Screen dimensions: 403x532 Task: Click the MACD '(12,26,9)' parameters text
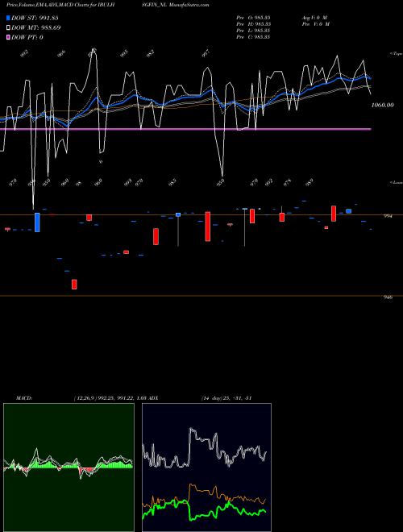click(x=84, y=398)
